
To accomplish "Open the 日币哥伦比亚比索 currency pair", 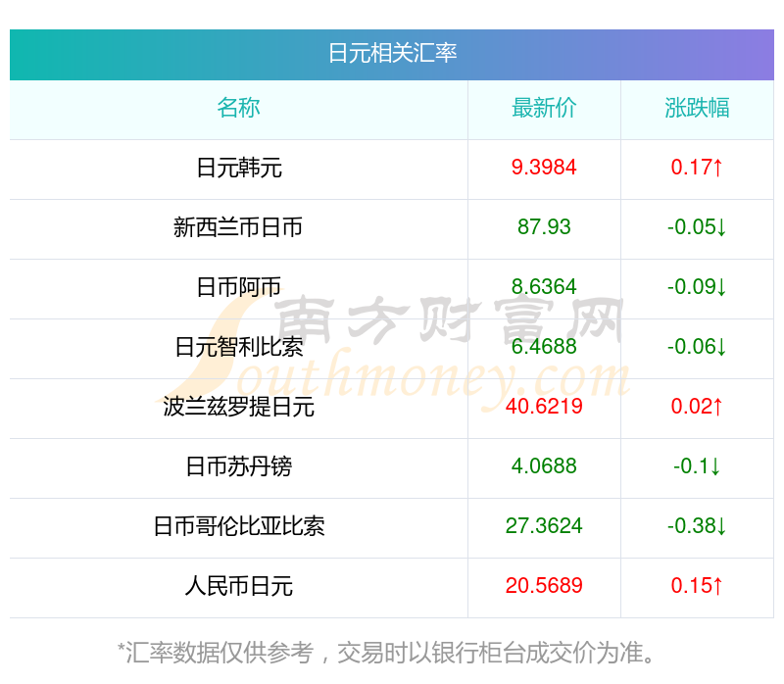I will click(x=239, y=526).
